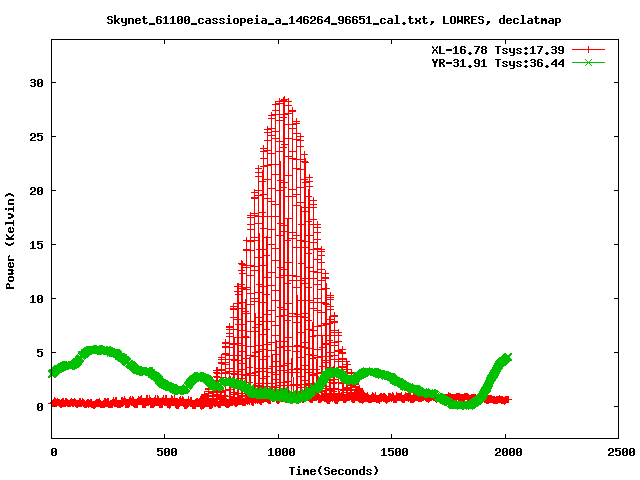Image resolution: width=640 pixels, height=480 pixels.
Task: Click the x-axis tick label 2500
Action: coord(619,452)
